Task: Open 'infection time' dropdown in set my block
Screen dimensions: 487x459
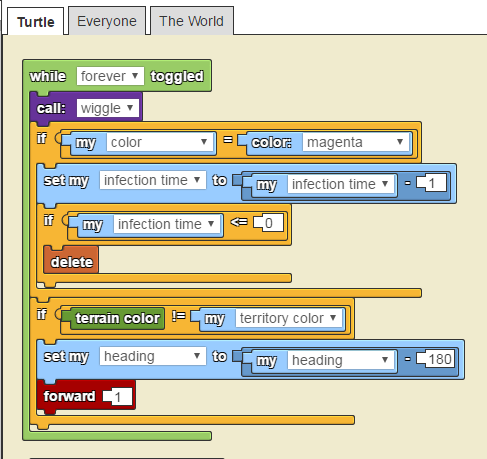Action: pos(153,180)
